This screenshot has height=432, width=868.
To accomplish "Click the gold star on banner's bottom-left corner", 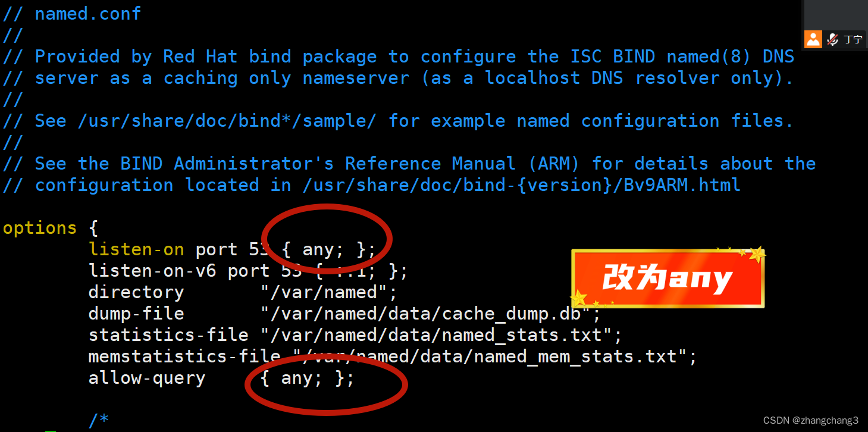I will 578,298.
